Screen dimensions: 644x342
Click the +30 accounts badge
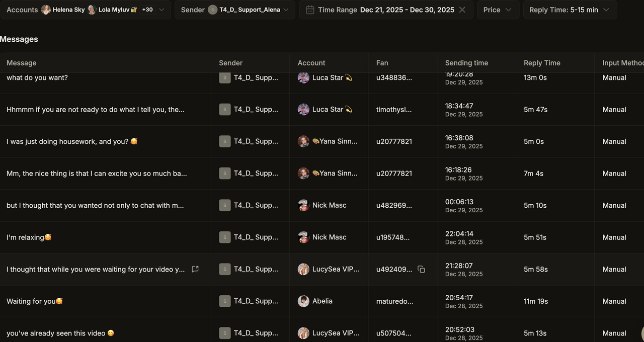coord(147,10)
